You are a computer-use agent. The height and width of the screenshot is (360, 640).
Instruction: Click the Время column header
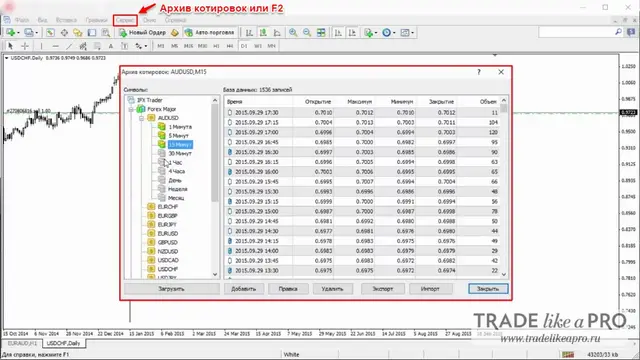(x=258, y=102)
